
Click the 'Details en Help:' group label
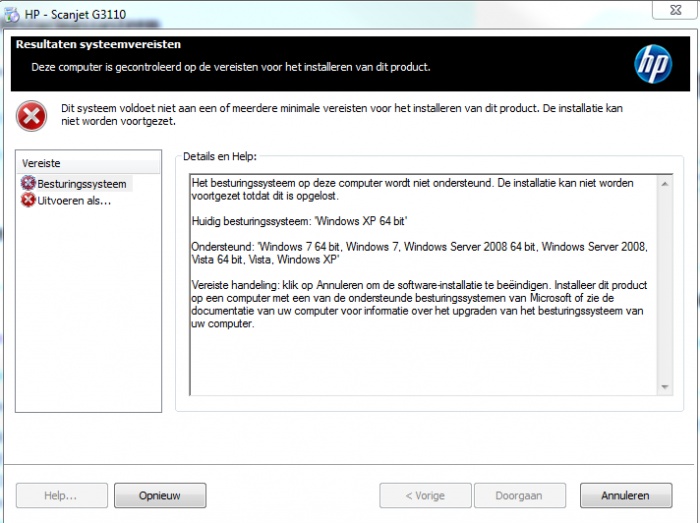[x=220, y=156]
